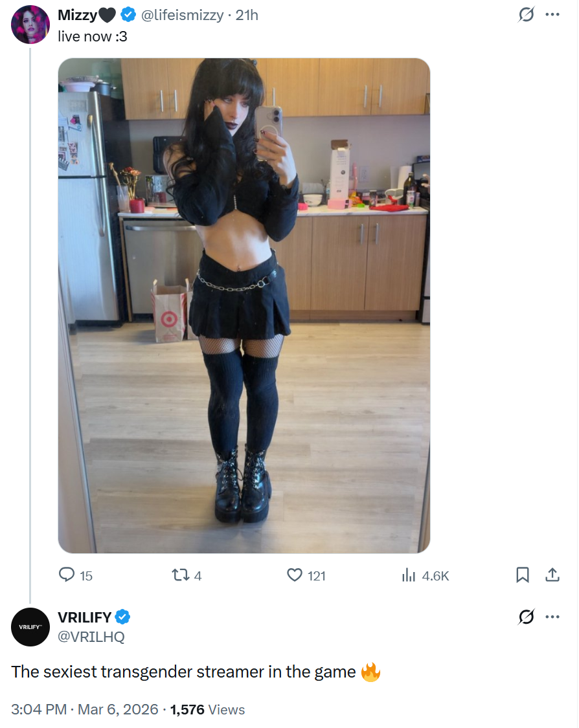The width and height of the screenshot is (579, 728).
Task: Open the three-dot menu on VRILIFY's reply
Action: [552, 617]
